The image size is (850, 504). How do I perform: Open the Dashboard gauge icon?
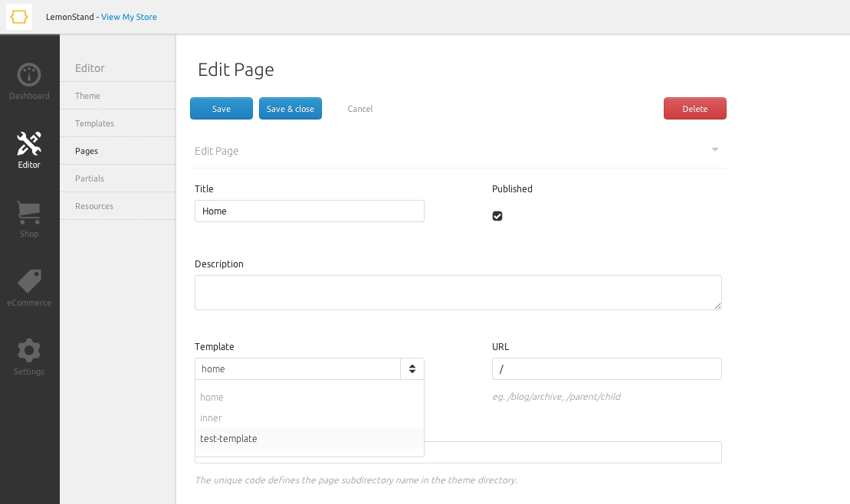(x=29, y=75)
